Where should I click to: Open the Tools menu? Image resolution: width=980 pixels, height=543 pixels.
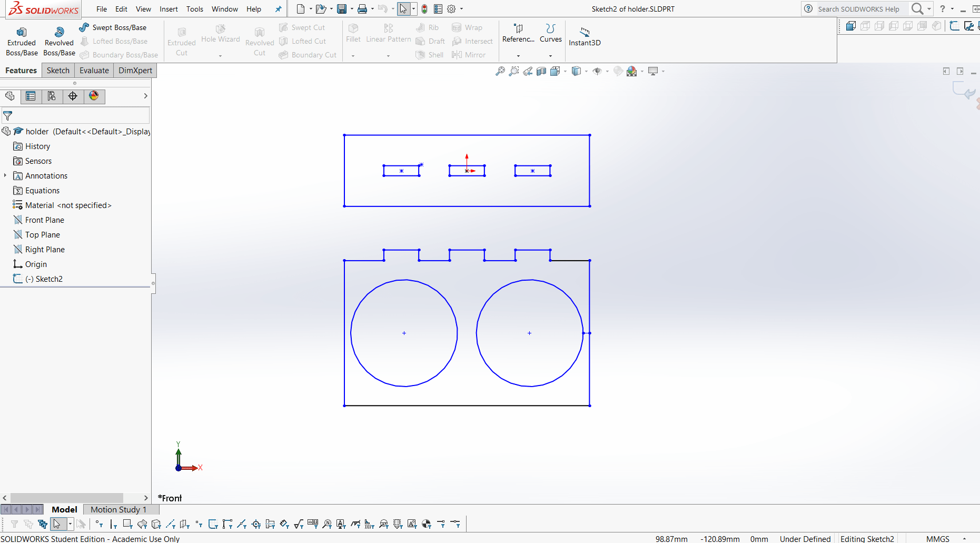[x=195, y=9]
